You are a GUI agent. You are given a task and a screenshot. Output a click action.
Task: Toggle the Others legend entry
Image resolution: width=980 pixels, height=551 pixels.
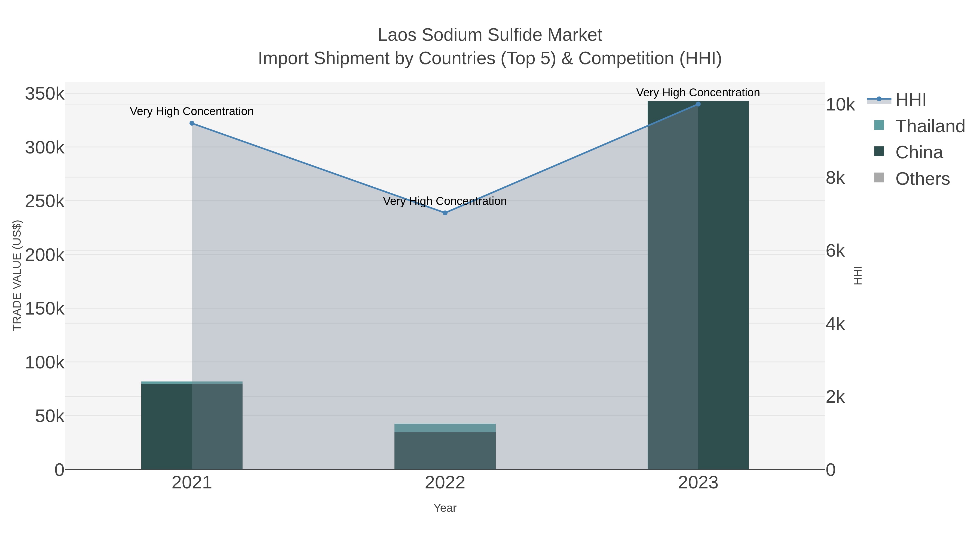pyautogui.click(x=912, y=178)
